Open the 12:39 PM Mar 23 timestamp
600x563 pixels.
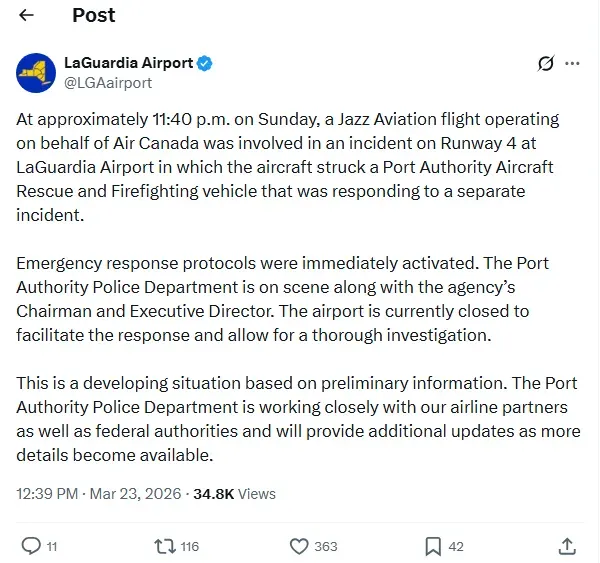99,494
